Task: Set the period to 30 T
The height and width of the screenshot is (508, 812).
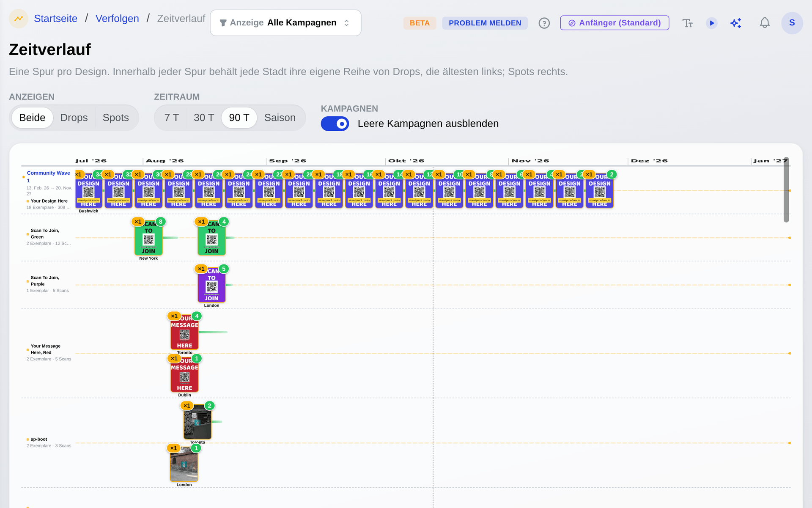Action: pyautogui.click(x=204, y=118)
